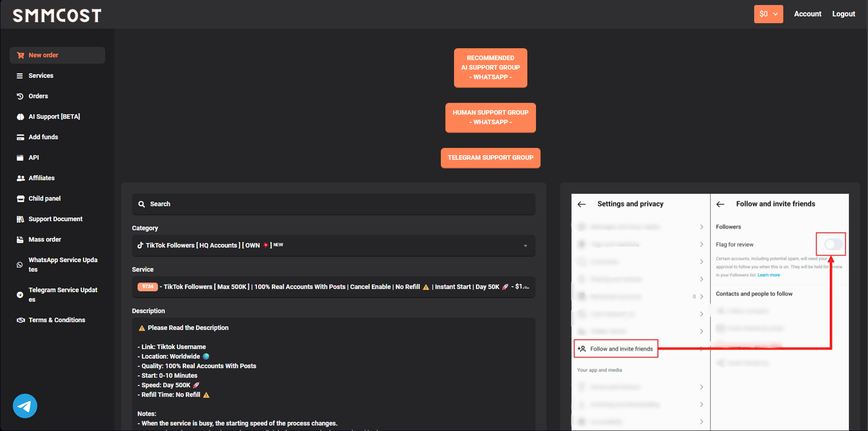Click the Terms & Conditions handshake icon
This screenshot has height=431, width=868.
[x=20, y=320]
